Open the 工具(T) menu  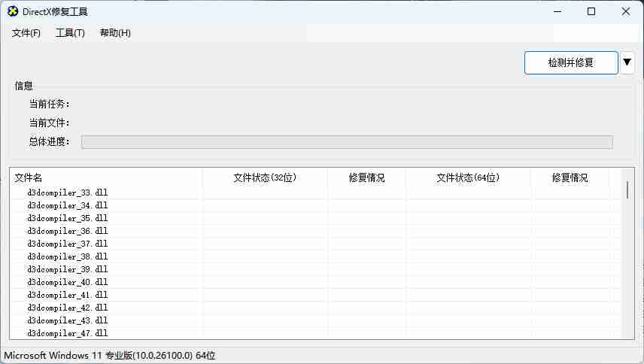tap(70, 33)
